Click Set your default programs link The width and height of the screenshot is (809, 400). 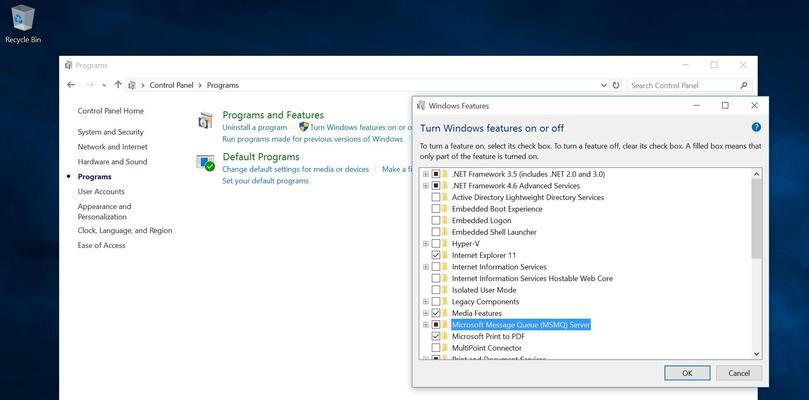(266, 181)
